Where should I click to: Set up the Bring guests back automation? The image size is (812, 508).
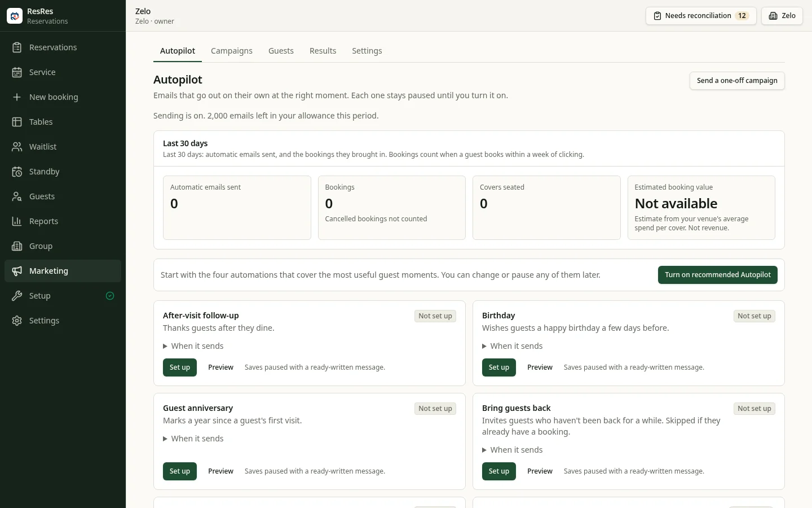(499, 471)
